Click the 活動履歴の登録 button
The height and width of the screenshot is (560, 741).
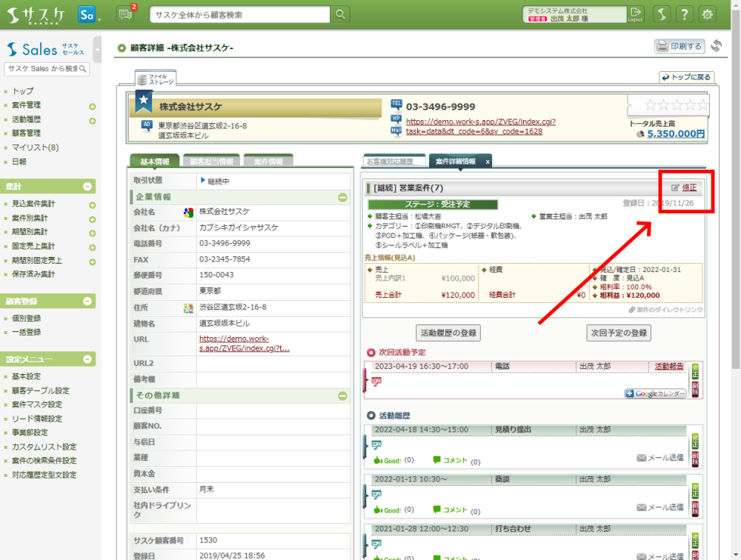point(448,333)
